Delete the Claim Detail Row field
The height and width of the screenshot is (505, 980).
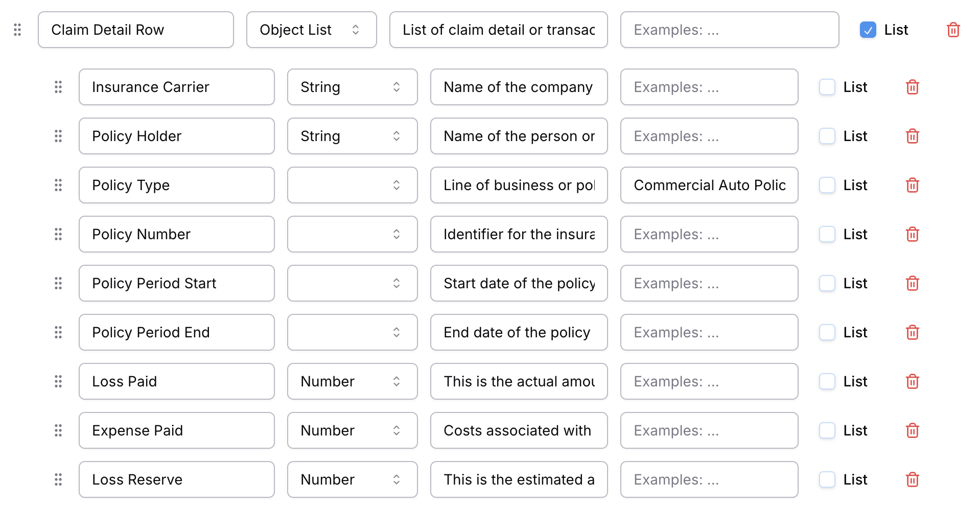pyautogui.click(x=953, y=30)
